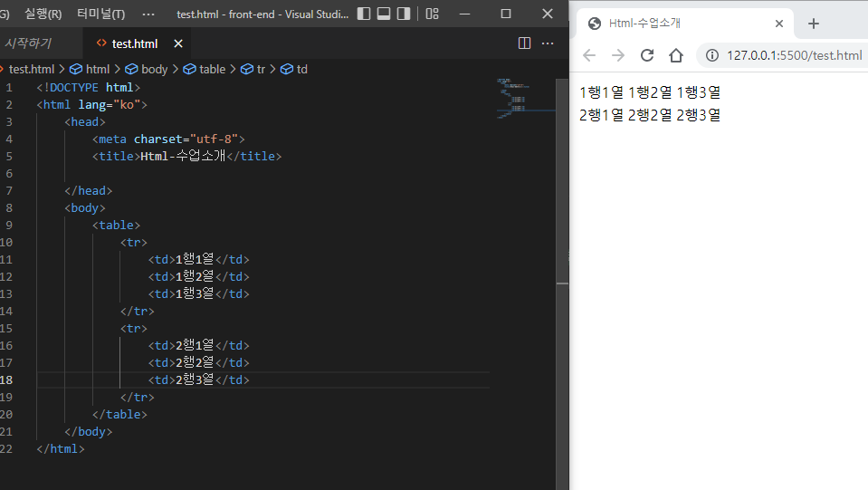Screen dimensions: 868x490
Task: Toggle primary side bar layout icon
Action: (364, 14)
